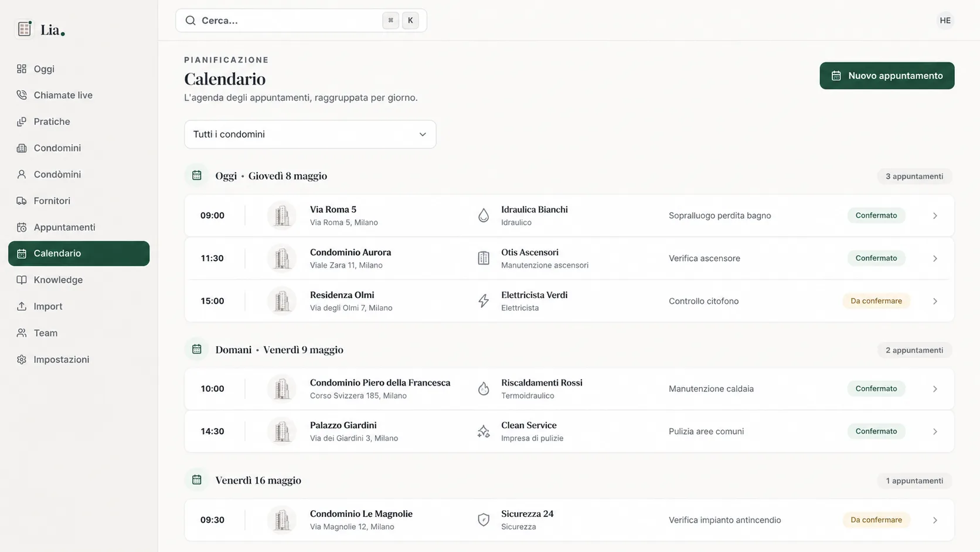
Task: Click the Sopralluogo perdita bagno description
Action: click(720, 215)
